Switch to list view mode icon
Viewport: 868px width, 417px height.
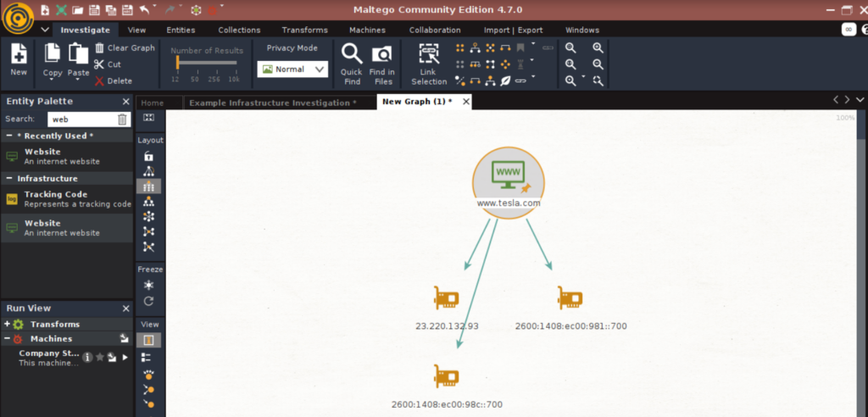147,358
